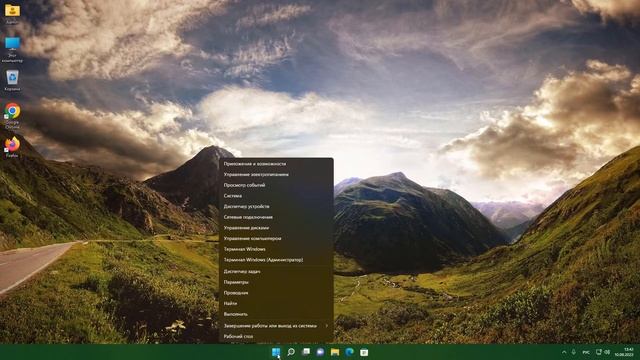Image resolution: width=640 pixels, height=360 pixels.
Task: Select 'Найти' menu entry
Action: pyautogui.click(x=276, y=303)
